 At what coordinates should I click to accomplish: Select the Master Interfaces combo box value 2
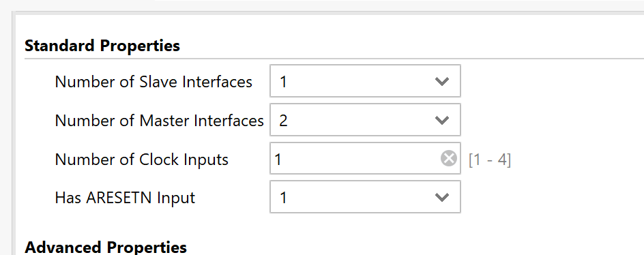[x=283, y=120]
